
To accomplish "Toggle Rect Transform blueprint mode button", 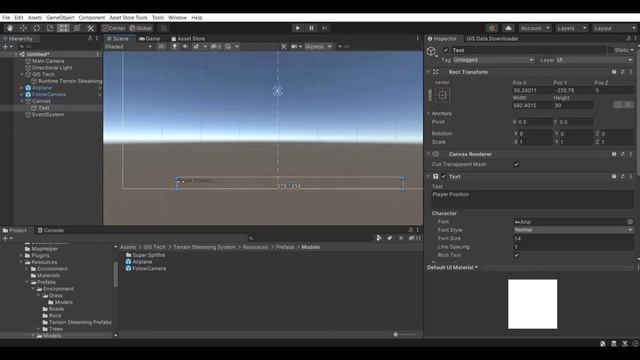I will (x=618, y=105).
